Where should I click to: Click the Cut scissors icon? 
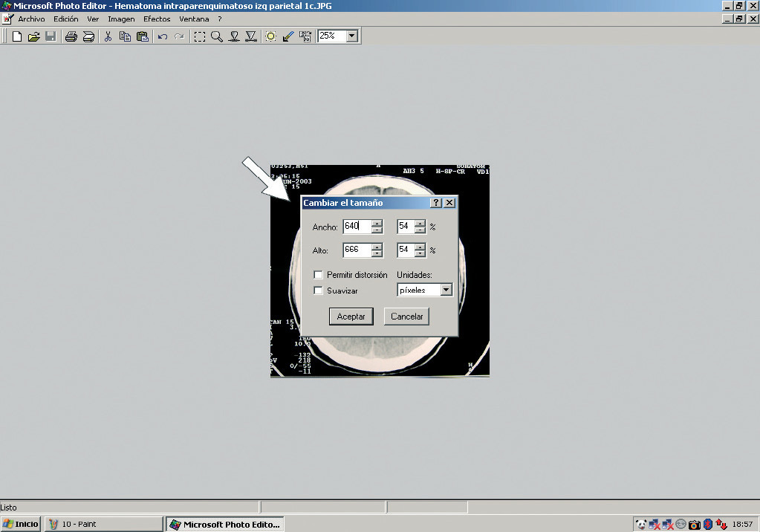point(108,36)
